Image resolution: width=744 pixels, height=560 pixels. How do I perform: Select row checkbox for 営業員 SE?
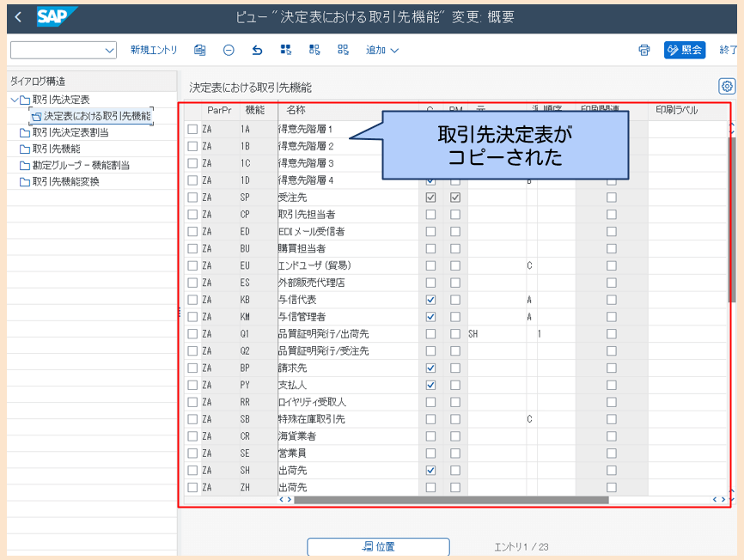pos(192,453)
